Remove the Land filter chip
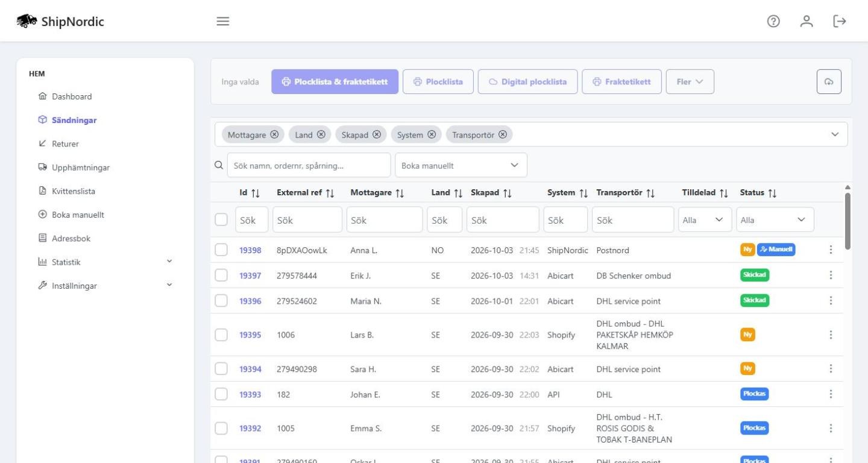 [321, 134]
